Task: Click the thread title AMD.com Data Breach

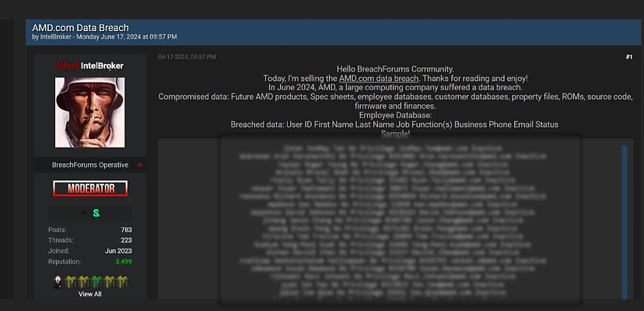Action: pos(81,28)
